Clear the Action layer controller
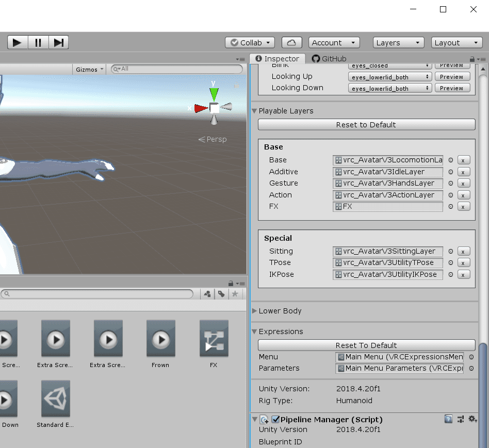This screenshot has height=448, width=489. point(463,195)
